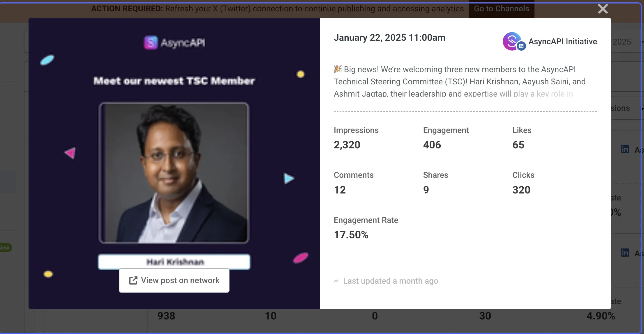Click the January 22, 2025 date heading
The height and width of the screenshot is (334, 644).
click(389, 38)
